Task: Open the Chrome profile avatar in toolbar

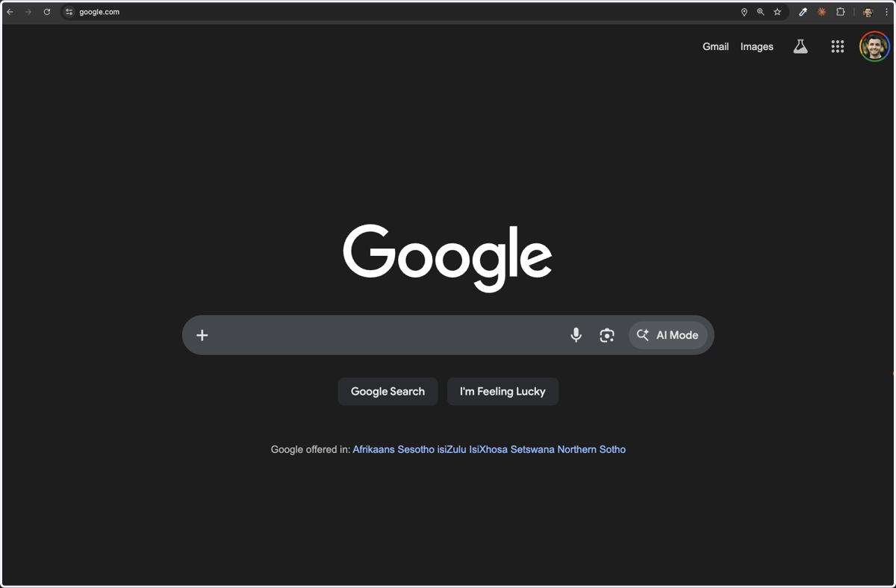Action: coord(868,12)
